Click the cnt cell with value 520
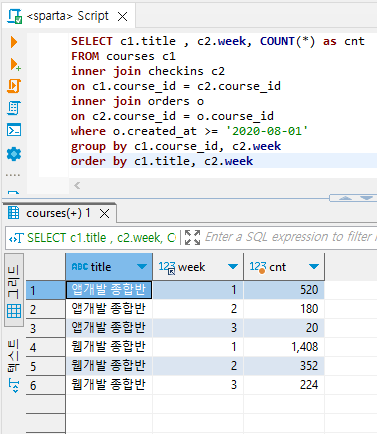Screen dimensions: 377x434 284,290
